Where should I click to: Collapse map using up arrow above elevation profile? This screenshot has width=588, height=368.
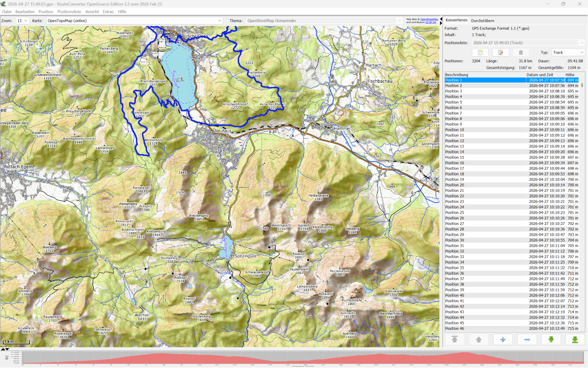(3, 349)
